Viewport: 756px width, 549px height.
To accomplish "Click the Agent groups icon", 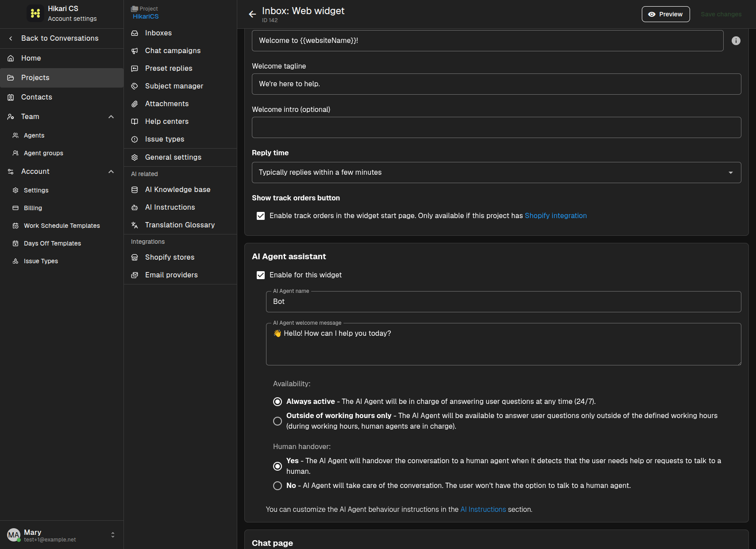I will [x=15, y=153].
